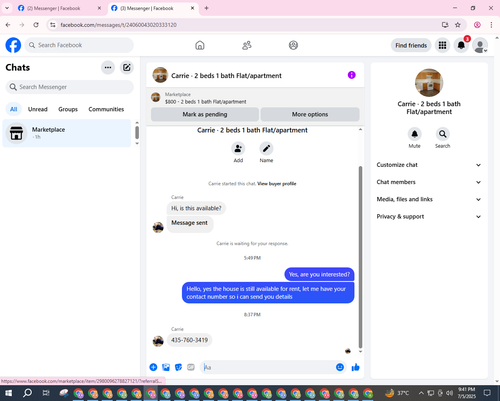Choose a sticker in composer
This screenshot has width=500, height=401.
coord(178,367)
